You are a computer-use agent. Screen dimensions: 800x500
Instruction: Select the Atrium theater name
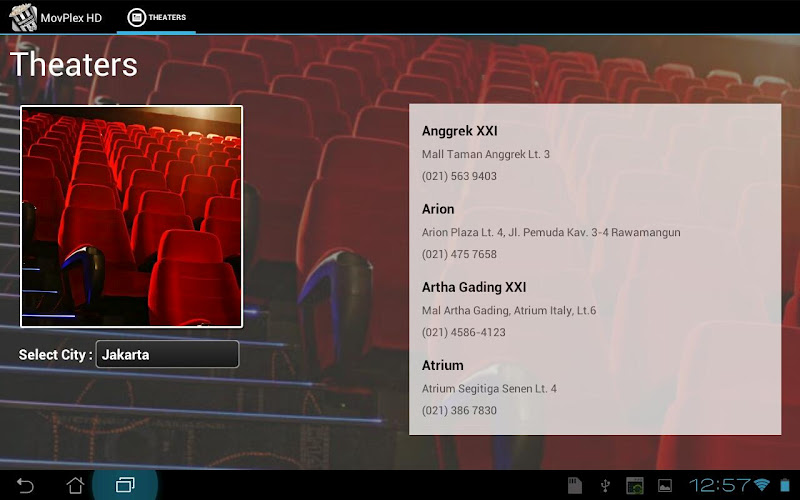point(442,365)
